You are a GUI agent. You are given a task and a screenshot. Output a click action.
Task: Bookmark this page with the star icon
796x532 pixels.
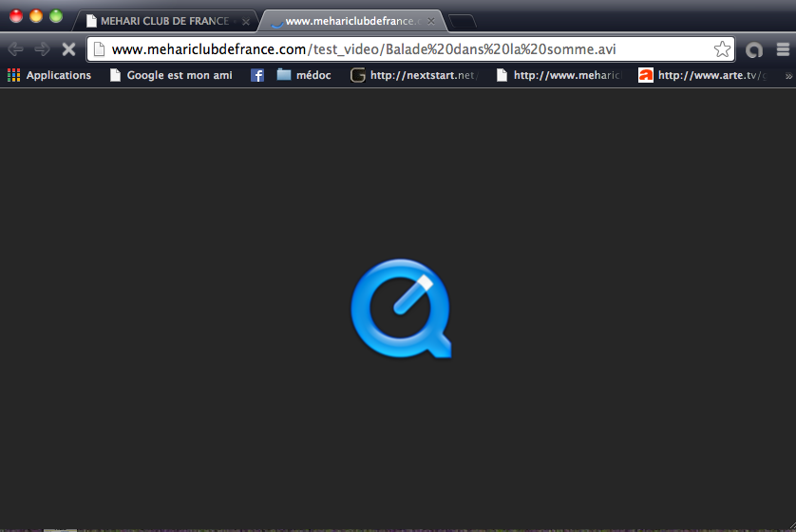click(x=722, y=49)
